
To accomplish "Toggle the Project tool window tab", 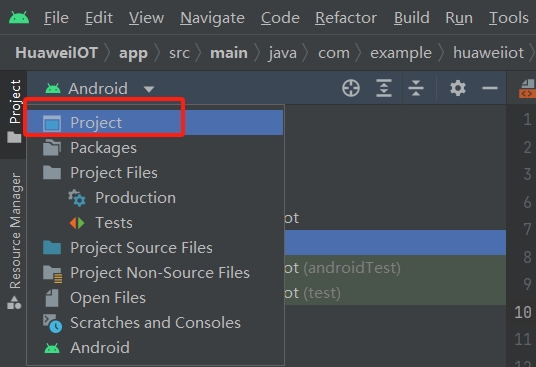I will click(14, 111).
